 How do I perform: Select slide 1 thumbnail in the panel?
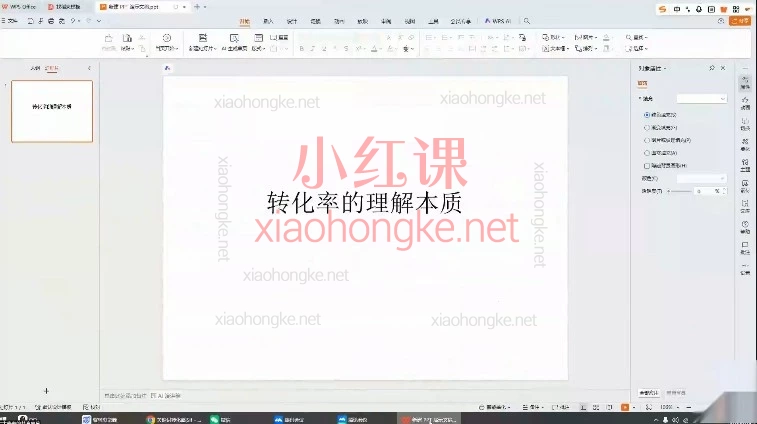52,111
